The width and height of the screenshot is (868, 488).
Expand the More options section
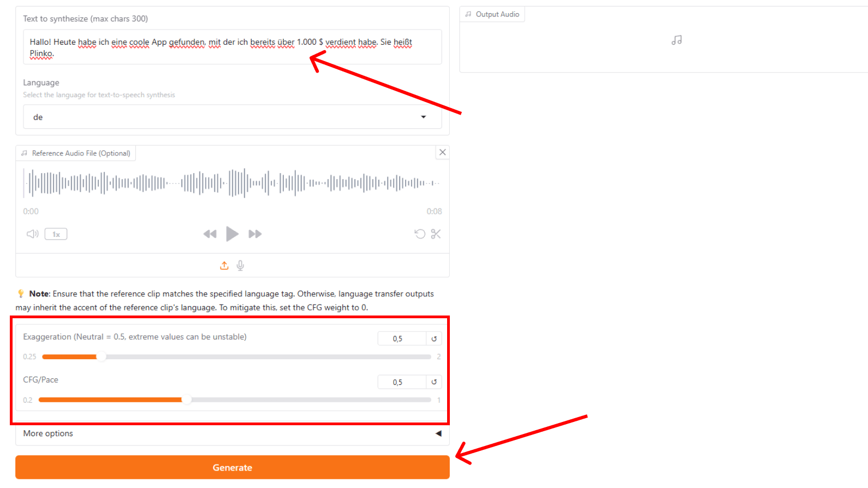232,433
